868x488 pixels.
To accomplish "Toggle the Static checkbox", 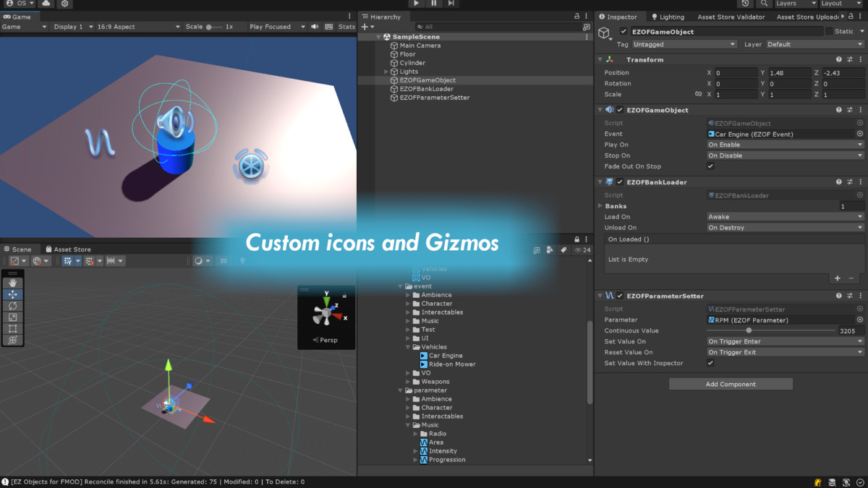I will coord(829,32).
